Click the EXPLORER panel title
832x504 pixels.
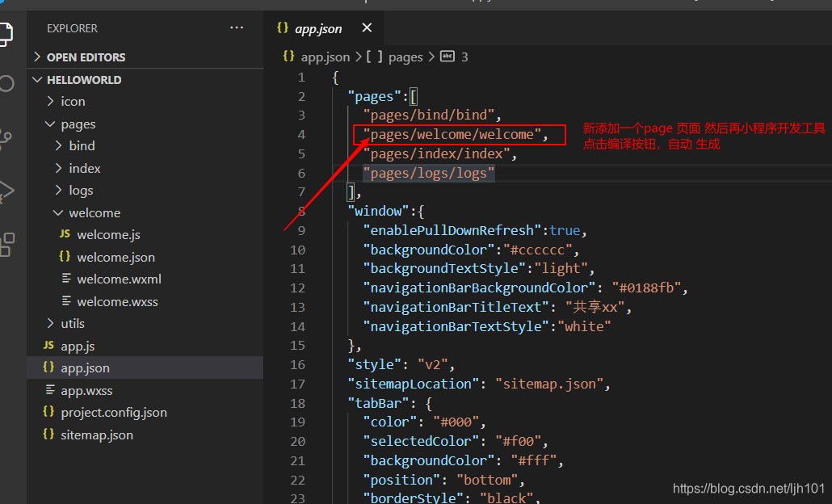(x=72, y=28)
